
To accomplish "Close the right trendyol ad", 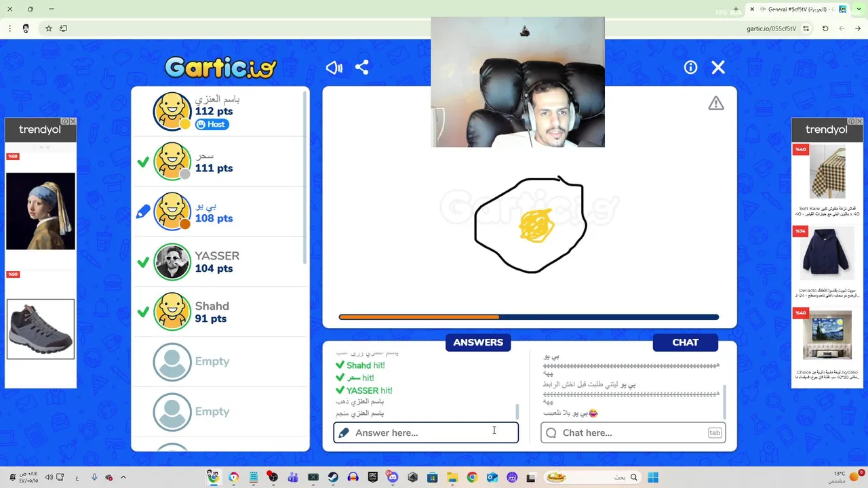I will pyautogui.click(x=859, y=121).
